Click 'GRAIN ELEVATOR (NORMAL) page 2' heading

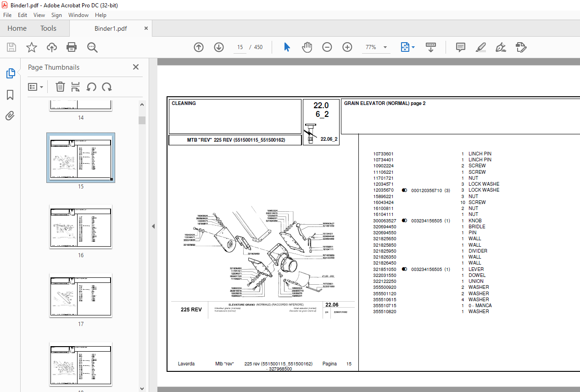(x=385, y=104)
